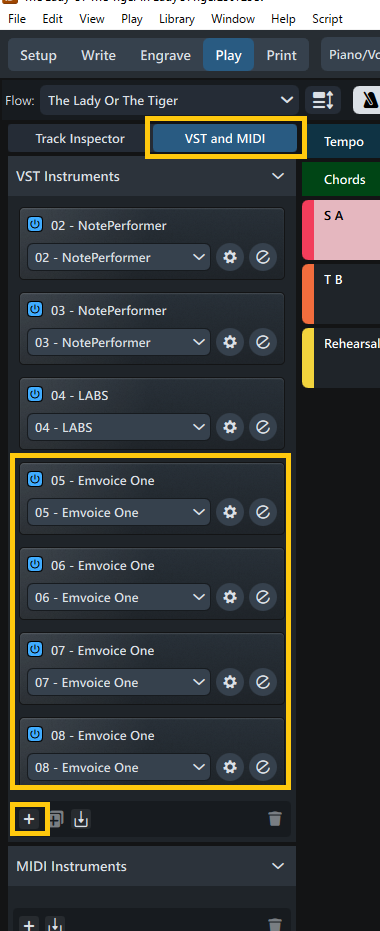Click the metronome icon next to the flow selector
The image size is (380, 931).
pyautogui.click(x=369, y=100)
